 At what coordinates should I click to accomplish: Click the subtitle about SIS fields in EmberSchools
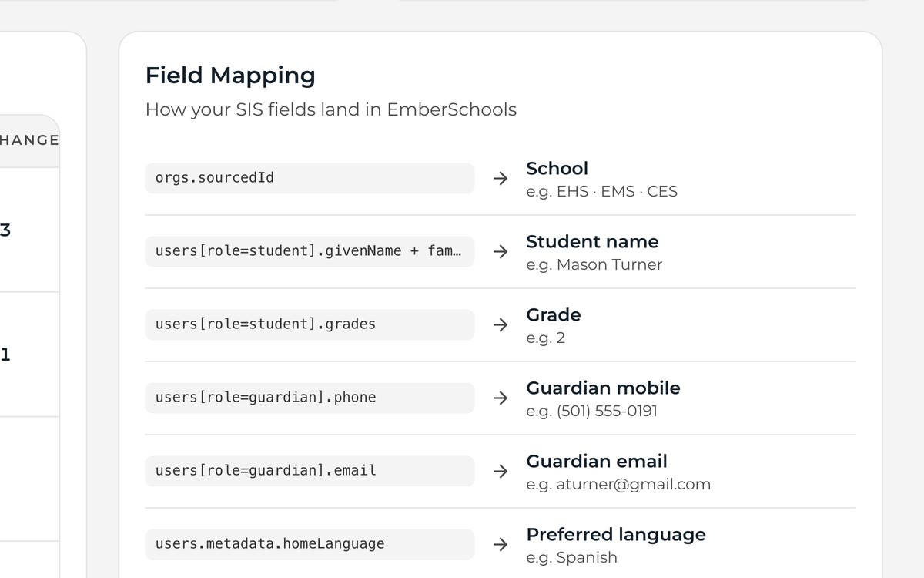331,109
